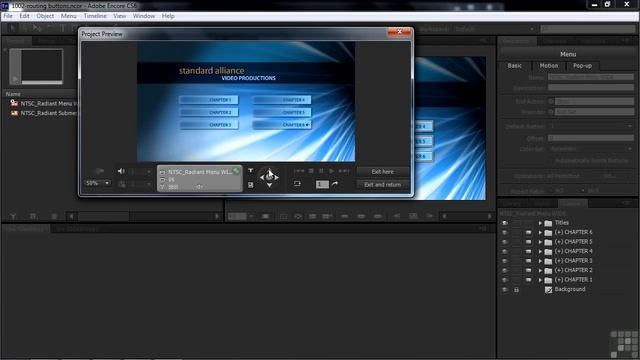Toggle eye visibility of the CHAPTER 5 layer
The width and height of the screenshot is (640, 360).
click(505, 242)
